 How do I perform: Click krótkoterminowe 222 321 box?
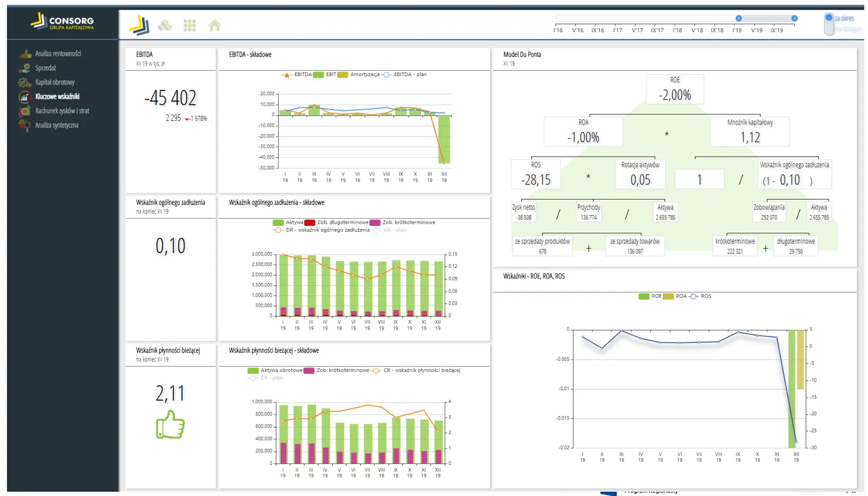point(735,246)
